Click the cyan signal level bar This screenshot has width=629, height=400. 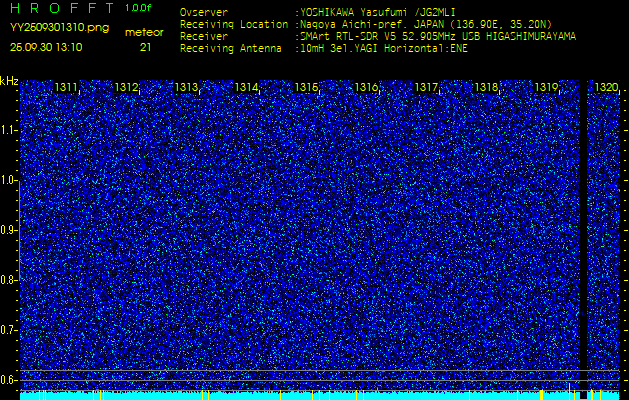click(300, 396)
